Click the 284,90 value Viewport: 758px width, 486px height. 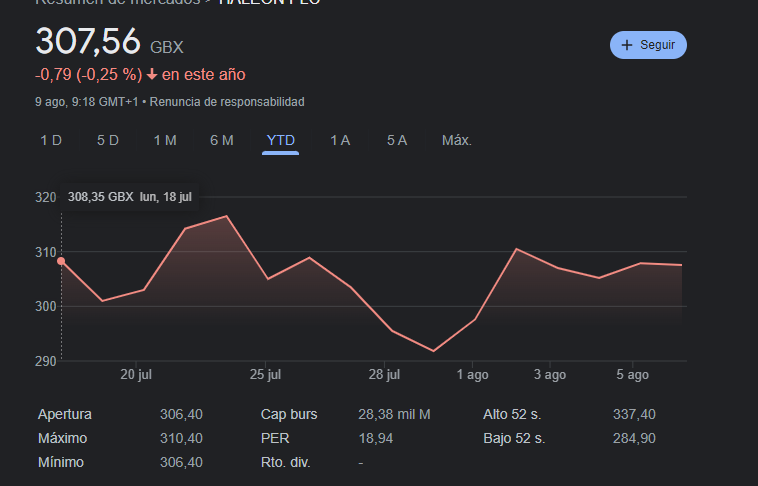pyautogui.click(x=634, y=439)
